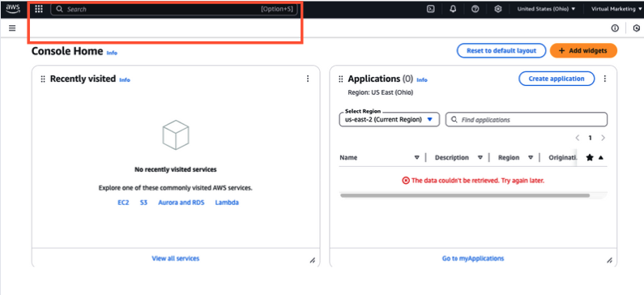Viewport: 644px width, 295px height.
Task: Click the Applications table horizontal scrollbar
Action: (465, 195)
